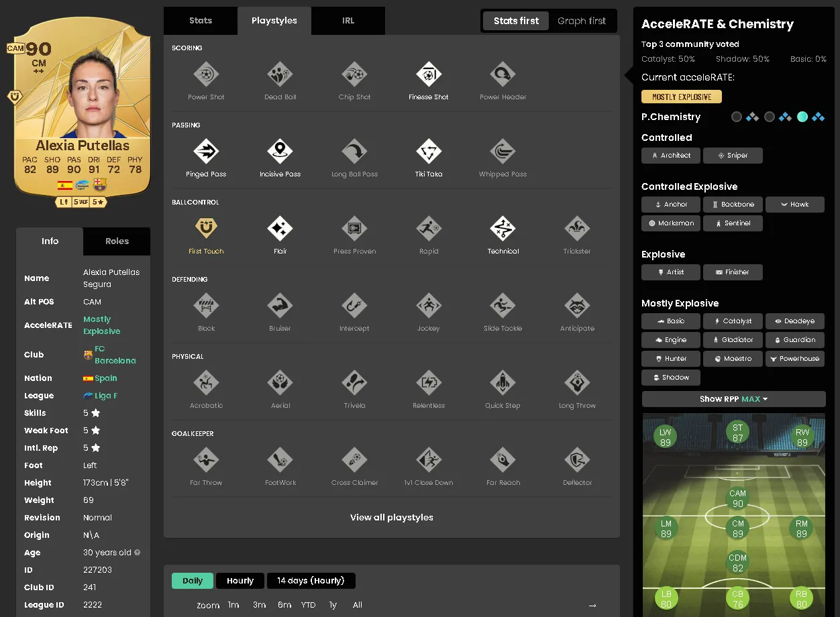Select the Finisher chemistry style button
This screenshot has height=617, width=840.
733,272
